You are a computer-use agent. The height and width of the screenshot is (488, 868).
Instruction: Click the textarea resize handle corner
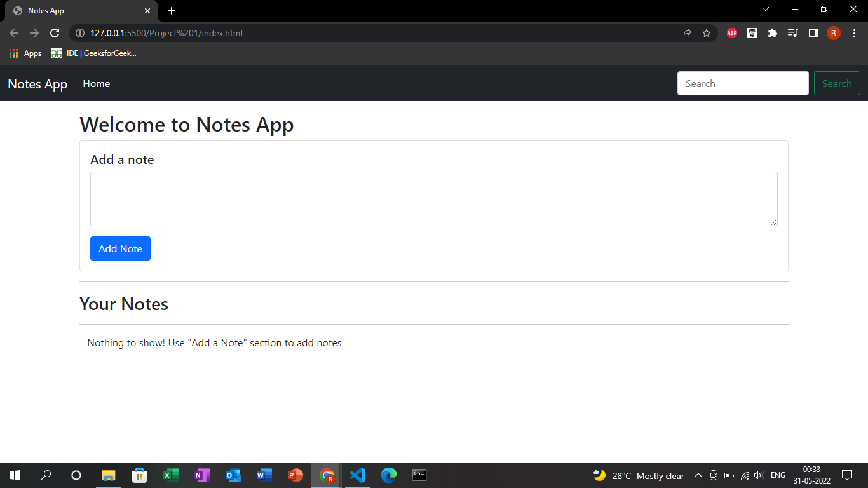773,222
